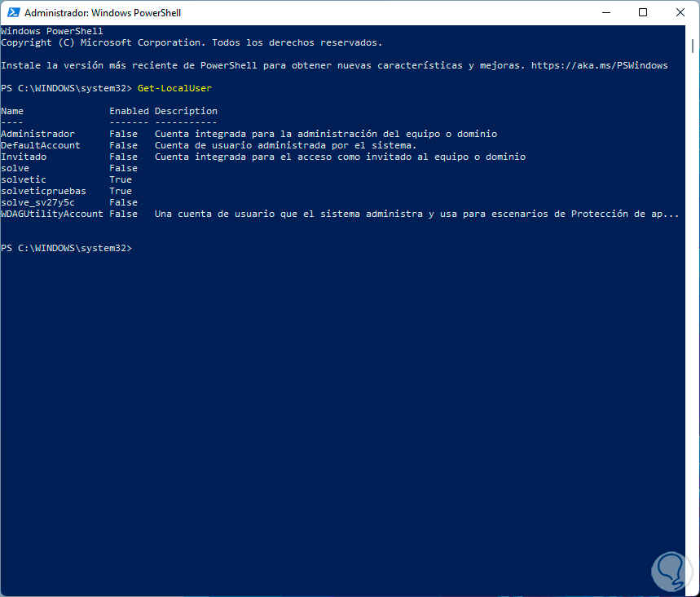700x597 pixels.
Task: Click the aka.ms/PSWindows URL
Action: pos(599,65)
